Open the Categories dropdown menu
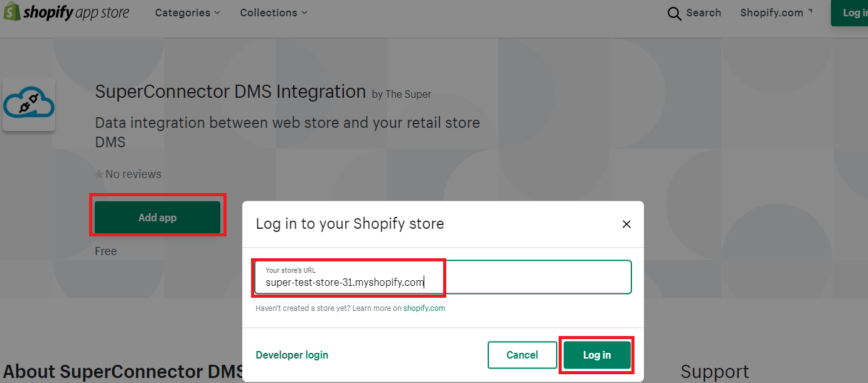The image size is (868, 383). 188,13
